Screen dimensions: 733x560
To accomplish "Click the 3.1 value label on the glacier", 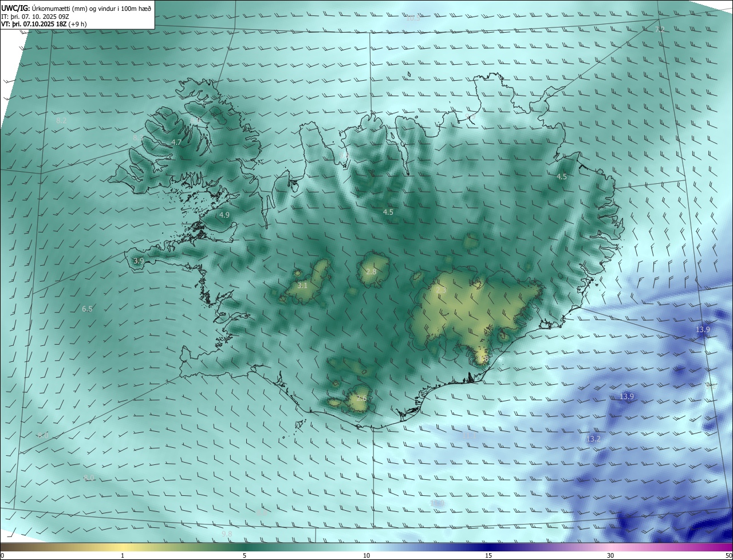I will [x=302, y=285].
